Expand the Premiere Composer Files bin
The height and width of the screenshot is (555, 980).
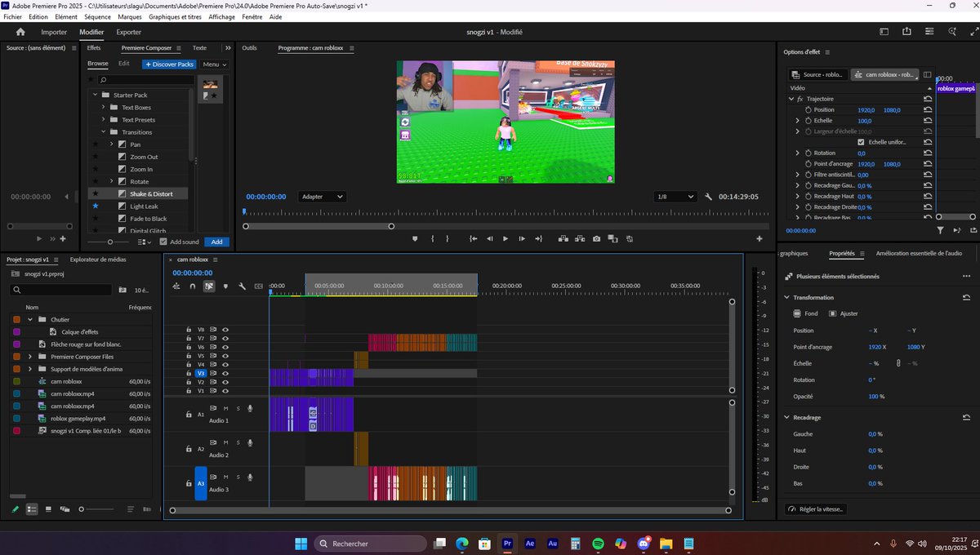point(30,357)
